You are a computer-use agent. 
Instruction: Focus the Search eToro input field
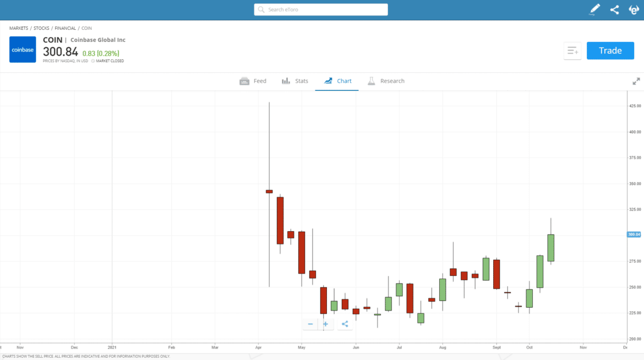pyautogui.click(x=321, y=10)
